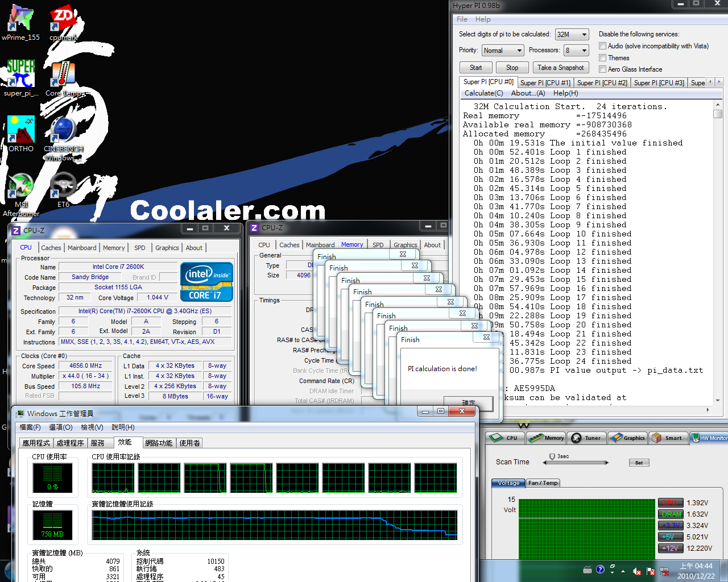728x582 pixels.
Task: Click Take a Snapshot in Hyper PI
Action: (x=560, y=67)
